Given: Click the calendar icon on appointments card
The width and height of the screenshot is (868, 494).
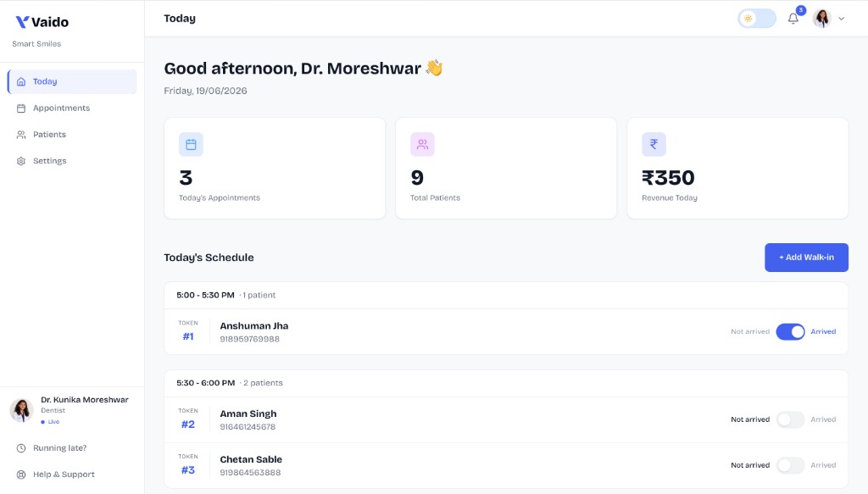Looking at the screenshot, I should coord(191,144).
